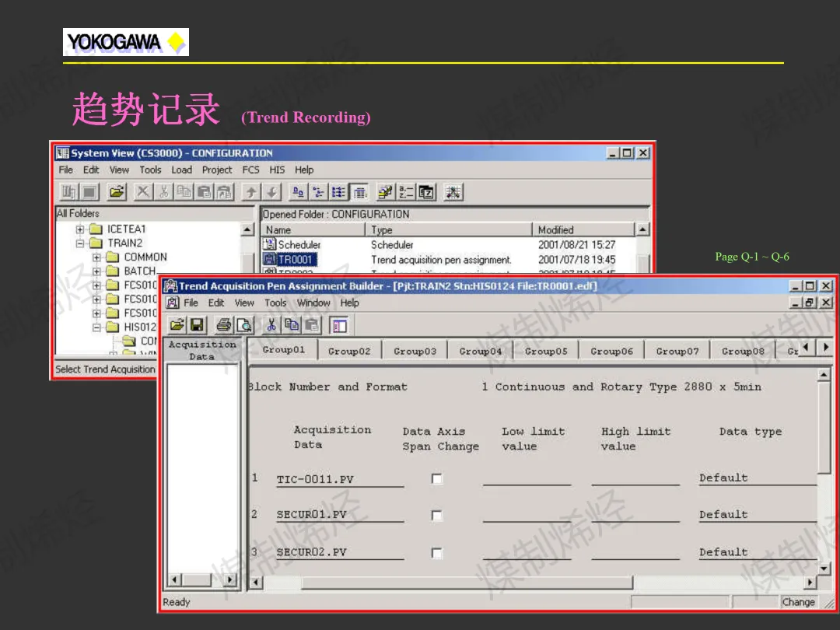Click the Open icon in Pen Assignment Builder toolbar
Viewport: 840px width, 630px height.
point(177,324)
